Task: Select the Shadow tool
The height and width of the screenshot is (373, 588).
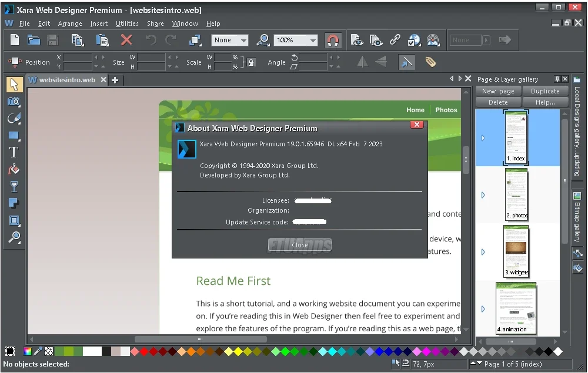Action: [x=14, y=203]
